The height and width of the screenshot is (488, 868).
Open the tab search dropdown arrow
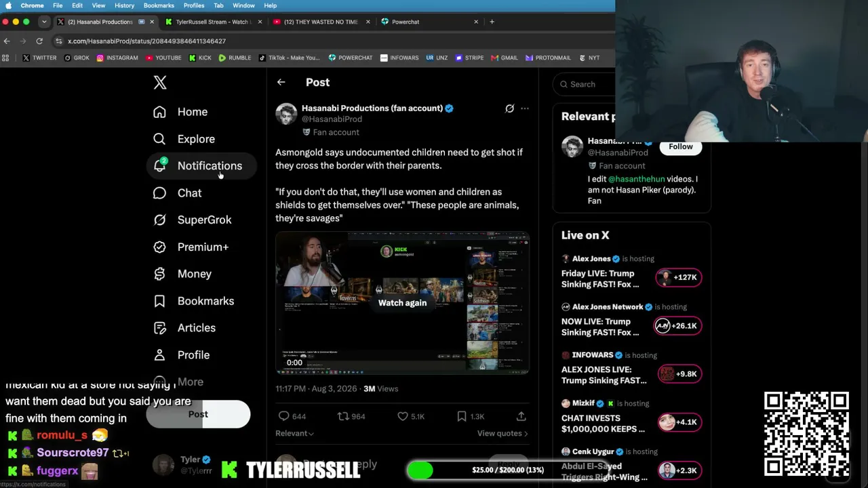(44, 22)
